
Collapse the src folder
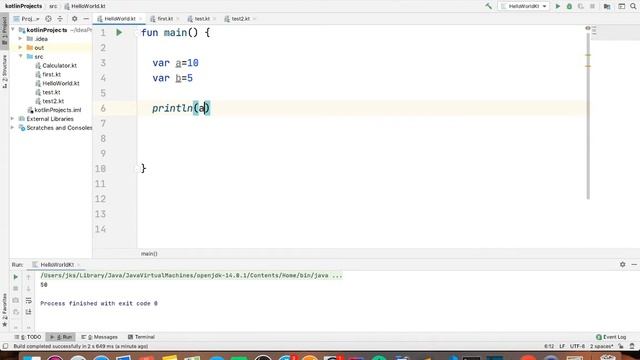point(20,56)
